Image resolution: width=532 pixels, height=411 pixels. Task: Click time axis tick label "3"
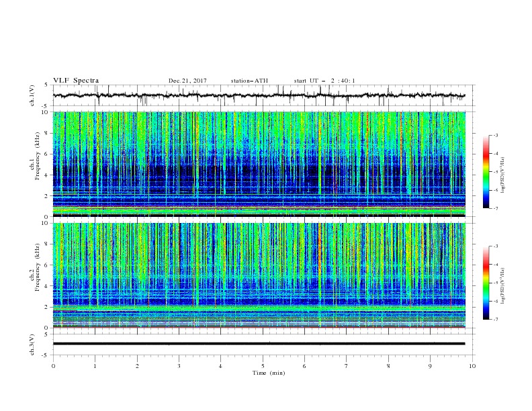click(x=179, y=366)
